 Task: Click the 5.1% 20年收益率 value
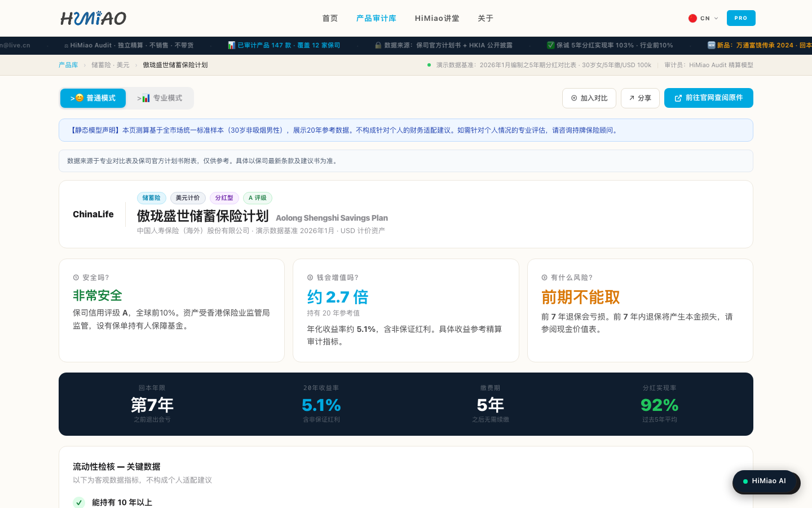tap(321, 405)
